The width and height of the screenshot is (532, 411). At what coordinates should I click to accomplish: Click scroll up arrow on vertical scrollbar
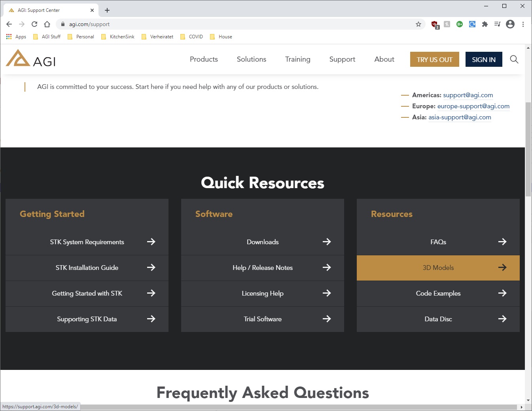pos(528,48)
